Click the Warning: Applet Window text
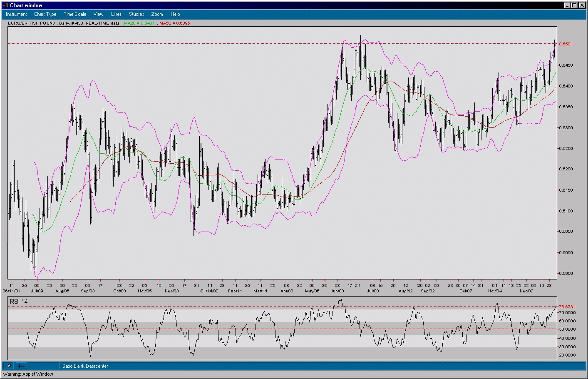This screenshot has height=379, width=588. (x=28, y=374)
